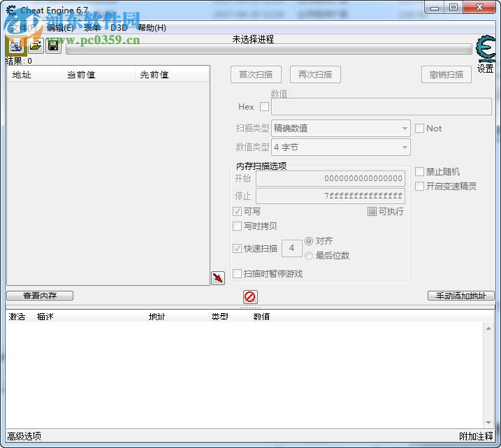Image resolution: width=501 pixels, height=448 pixels.
Task: Select the 对齐 radio button
Action: (x=309, y=241)
